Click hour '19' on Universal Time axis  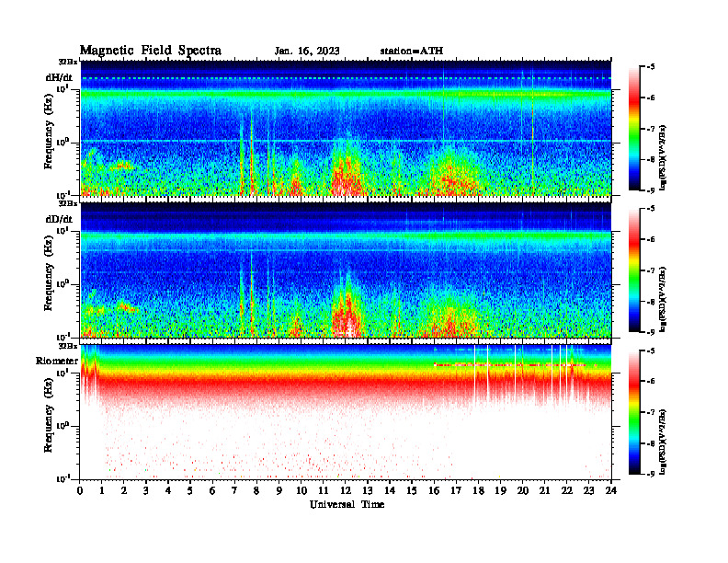click(x=500, y=490)
